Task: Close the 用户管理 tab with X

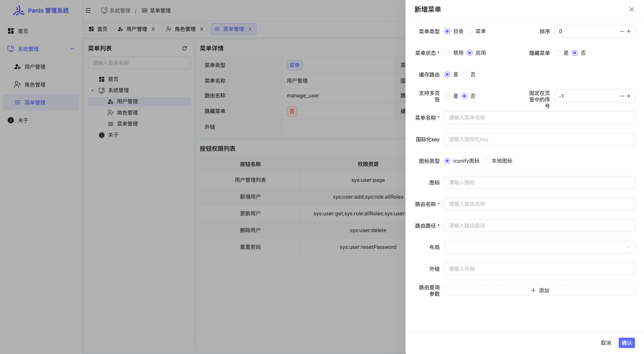Action: [153, 29]
